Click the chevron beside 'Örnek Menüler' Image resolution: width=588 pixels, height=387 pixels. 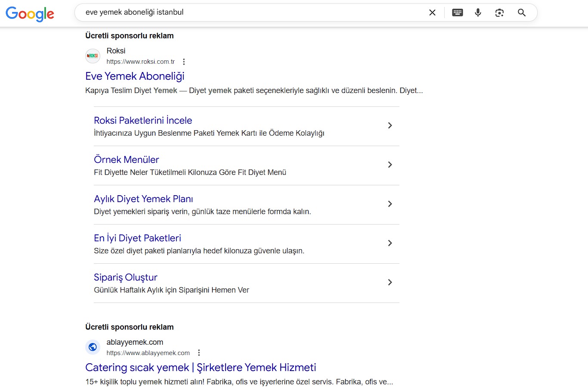click(390, 165)
